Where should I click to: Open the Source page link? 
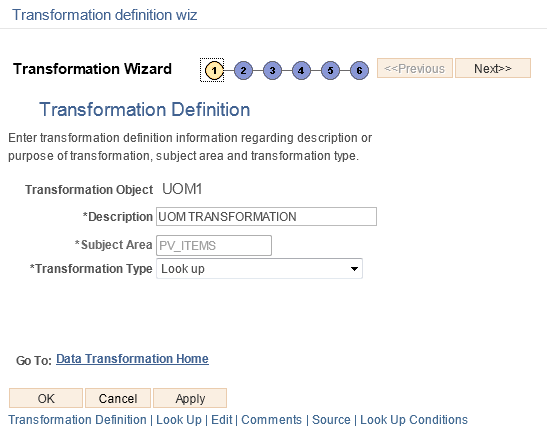331,420
